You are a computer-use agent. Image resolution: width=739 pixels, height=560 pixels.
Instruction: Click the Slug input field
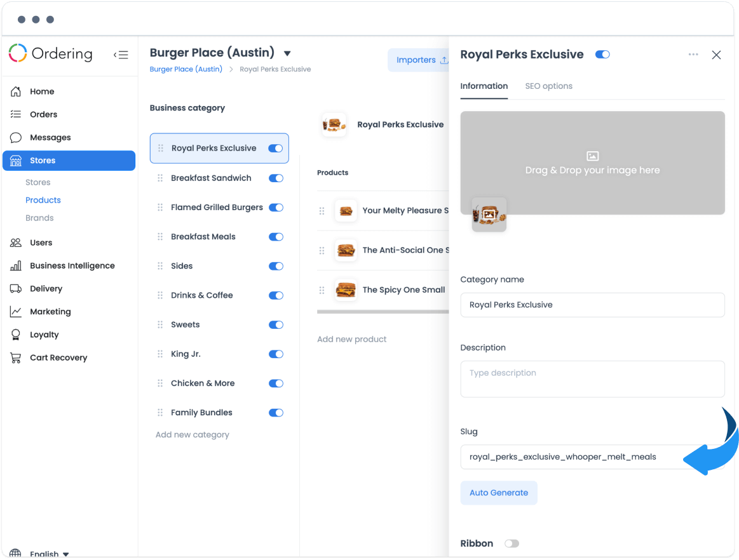click(592, 457)
